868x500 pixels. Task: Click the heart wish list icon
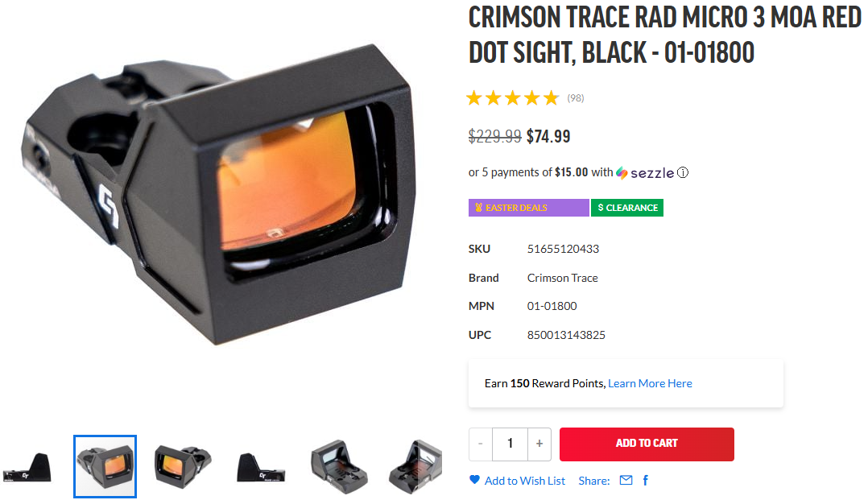point(474,480)
